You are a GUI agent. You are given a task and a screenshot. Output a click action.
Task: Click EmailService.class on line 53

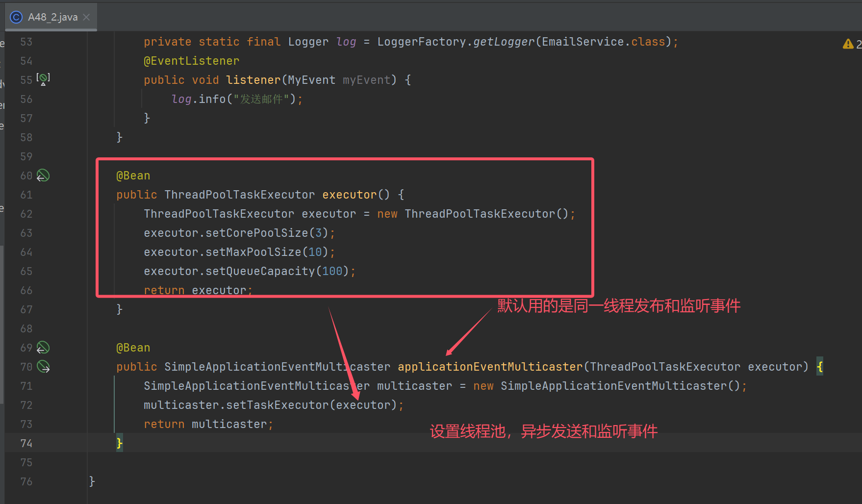click(x=604, y=42)
